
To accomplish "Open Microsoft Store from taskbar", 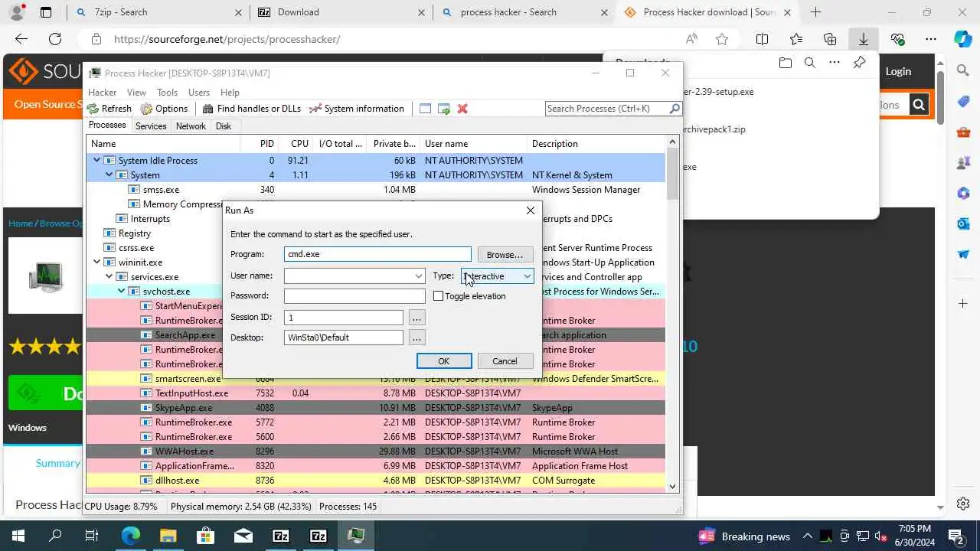I will tap(205, 536).
